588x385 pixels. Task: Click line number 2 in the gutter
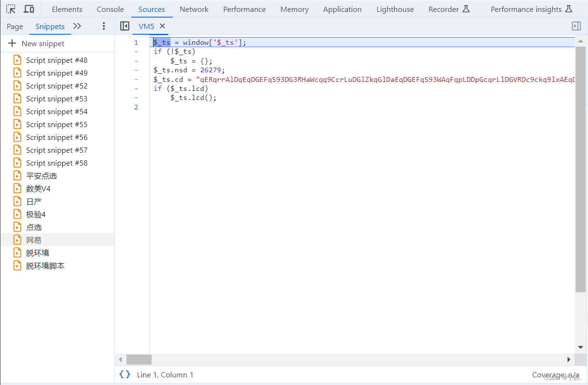point(136,107)
